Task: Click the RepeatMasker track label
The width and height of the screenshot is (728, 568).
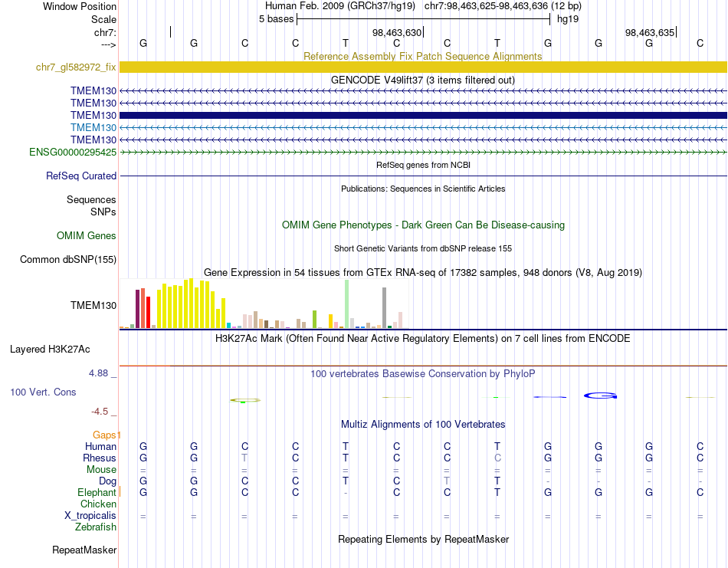Action: [x=84, y=550]
